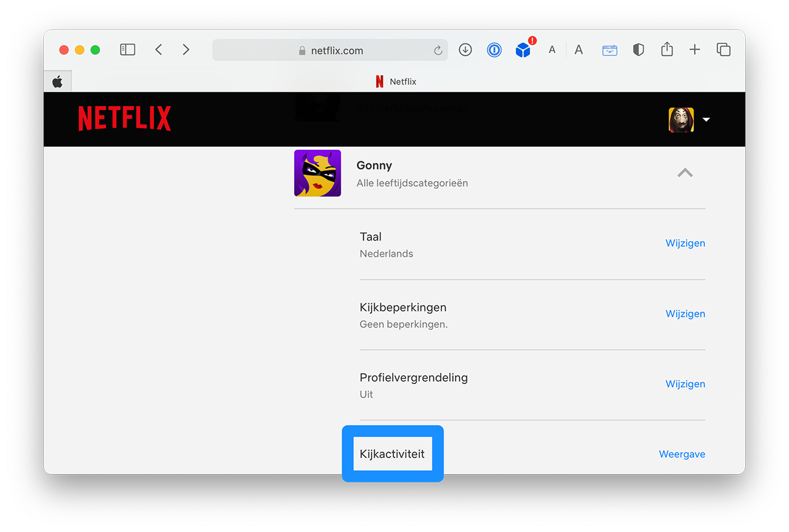The image size is (789, 532).
Task: Click the Taal heading
Action: click(370, 237)
